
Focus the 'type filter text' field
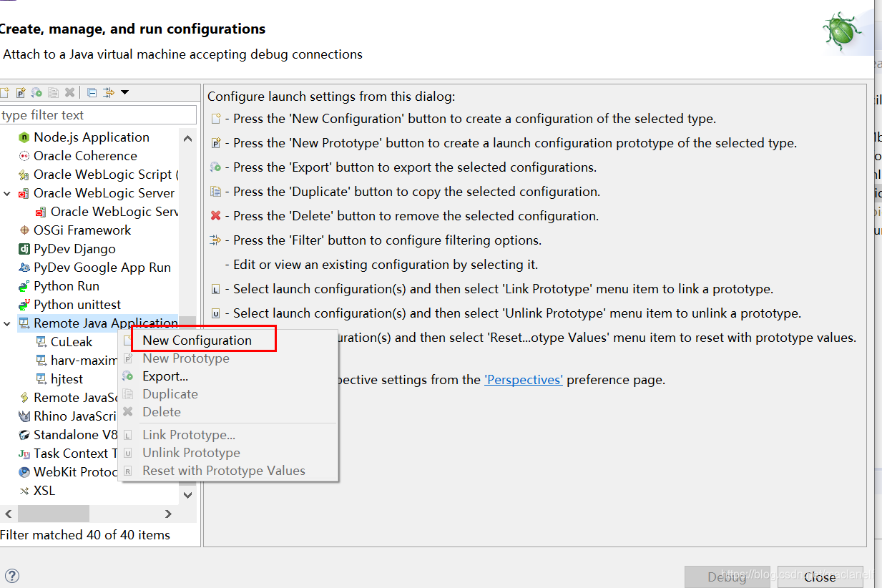pos(97,115)
